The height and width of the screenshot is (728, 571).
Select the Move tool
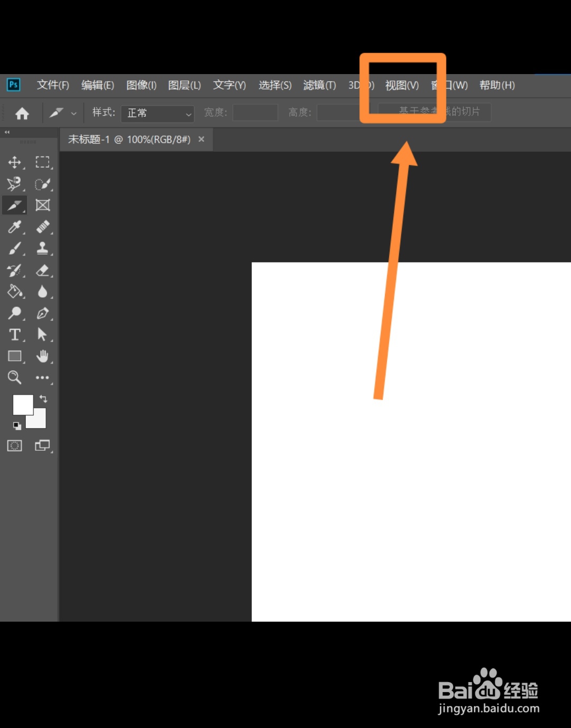coord(15,162)
